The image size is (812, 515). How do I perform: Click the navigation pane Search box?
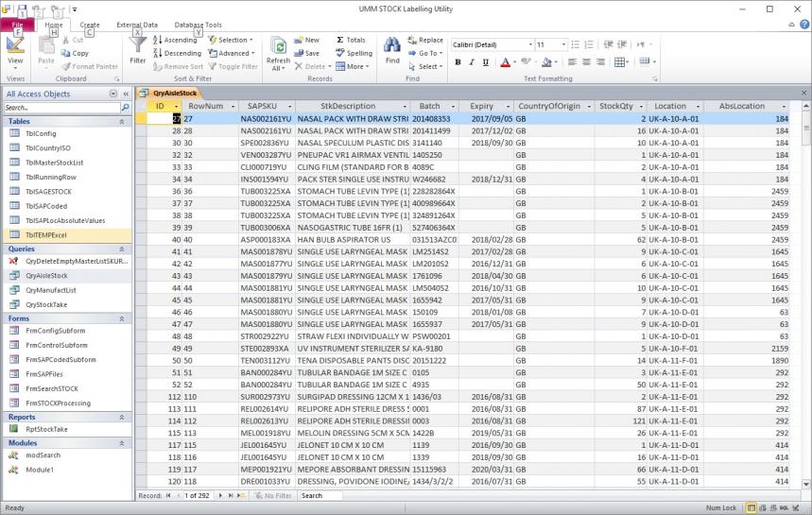pyautogui.click(x=61, y=108)
